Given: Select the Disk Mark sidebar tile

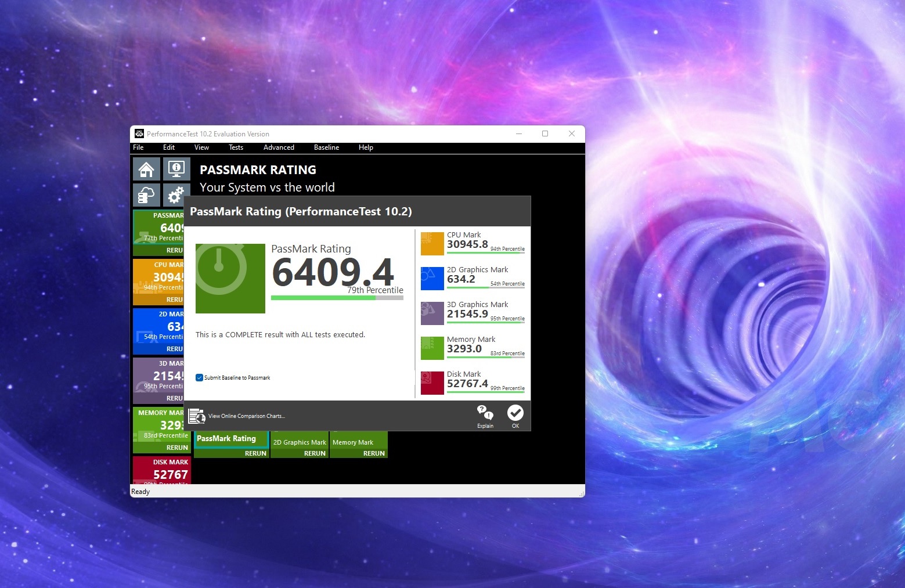Looking at the screenshot, I should tap(162, 471).
